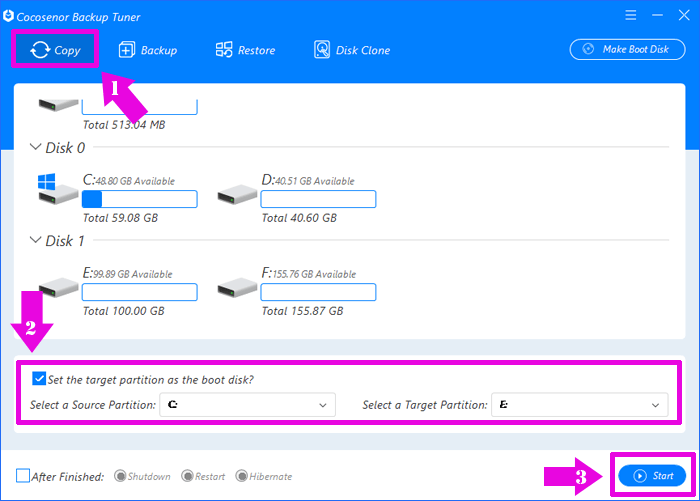Select the 513.04 MB partition drive icon

[58, 105]
